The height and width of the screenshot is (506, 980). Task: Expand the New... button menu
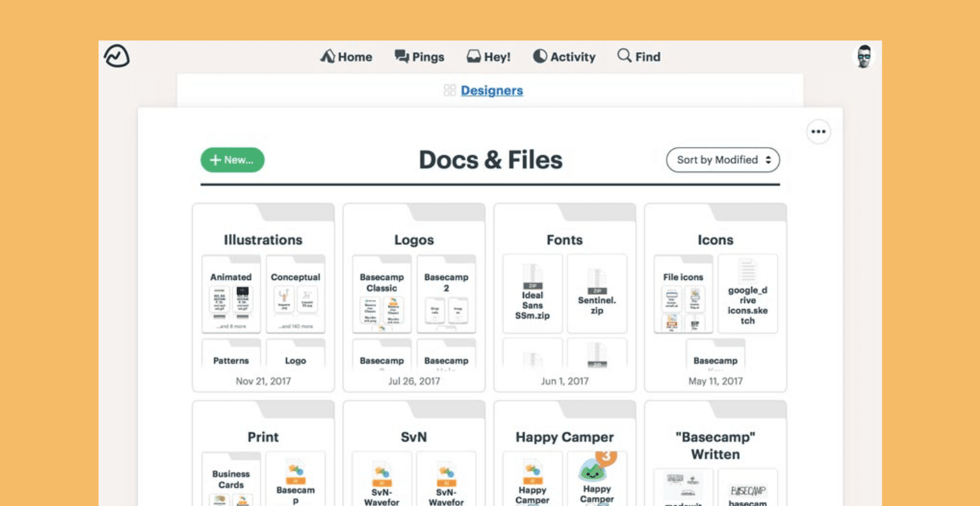[x=232, y=160]
